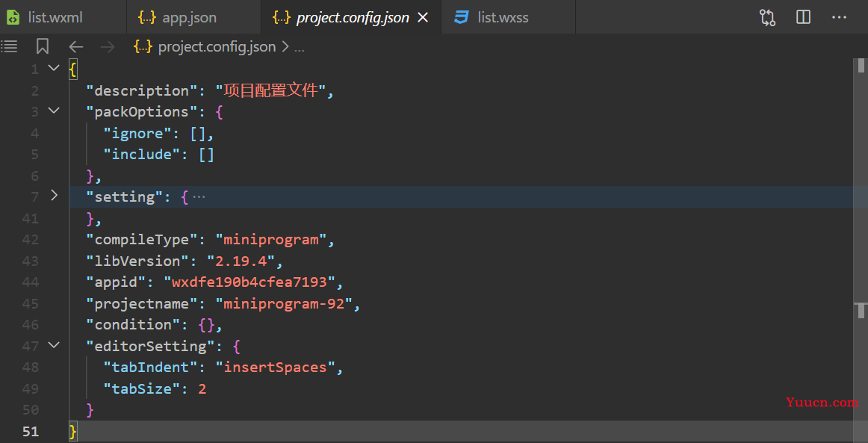The width and height of the screenshot is (868, 443).
Task: Click the "projectname" key
Action: 142,303
